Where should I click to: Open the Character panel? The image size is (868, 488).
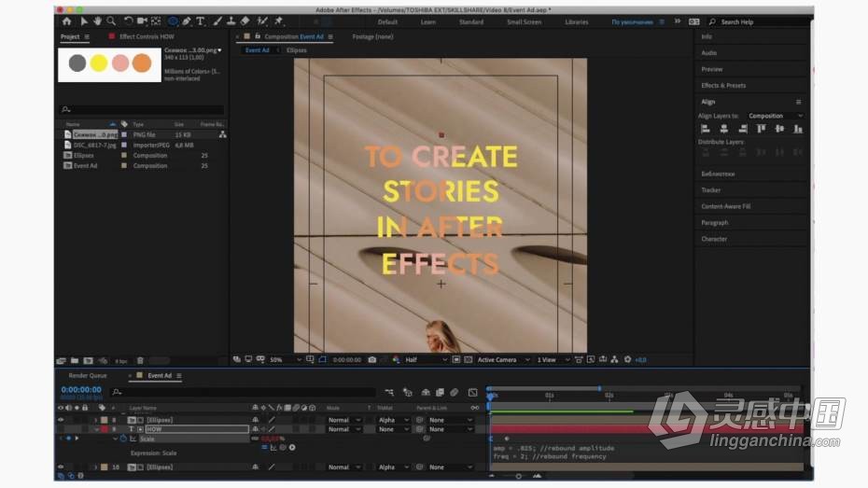[714, 239]
